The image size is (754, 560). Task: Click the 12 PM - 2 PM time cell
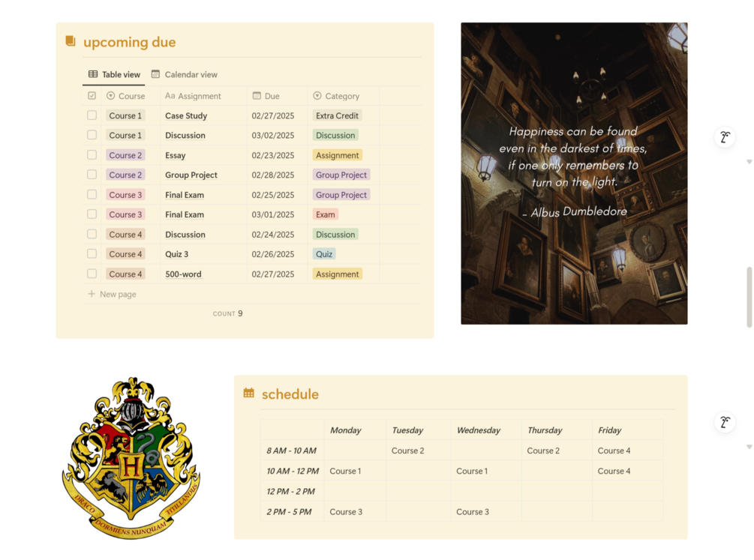[x=293, y=491]
